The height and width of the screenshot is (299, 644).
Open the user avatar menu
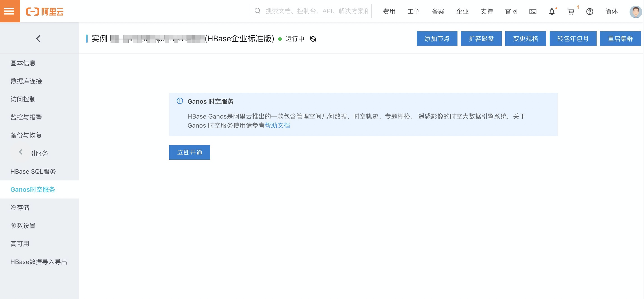click(x=635, y=12)
